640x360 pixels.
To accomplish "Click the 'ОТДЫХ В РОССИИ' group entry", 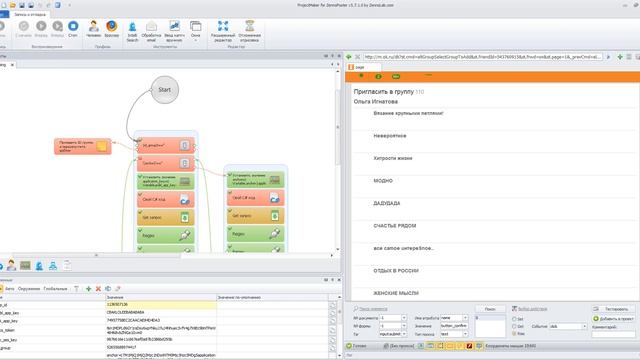I will 396,270.
